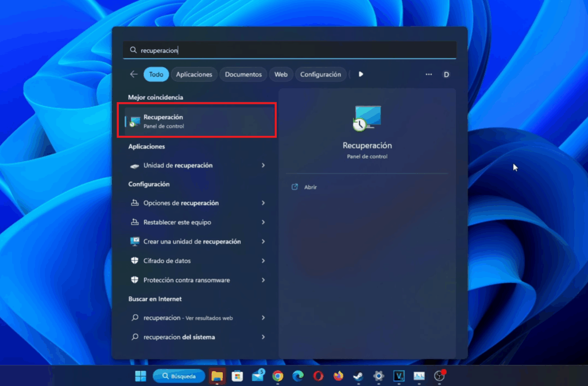Click the Restablecer este equipo icon
This screenshot has height=386, width=588.
[134, 222]
